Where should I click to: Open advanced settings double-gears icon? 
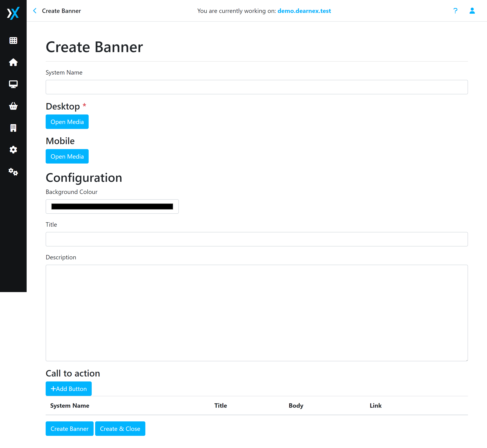click(x=13, y=172)
